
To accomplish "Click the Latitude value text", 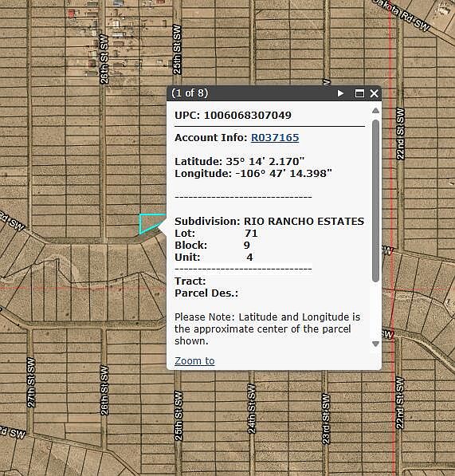I will (x=265, y=162).
